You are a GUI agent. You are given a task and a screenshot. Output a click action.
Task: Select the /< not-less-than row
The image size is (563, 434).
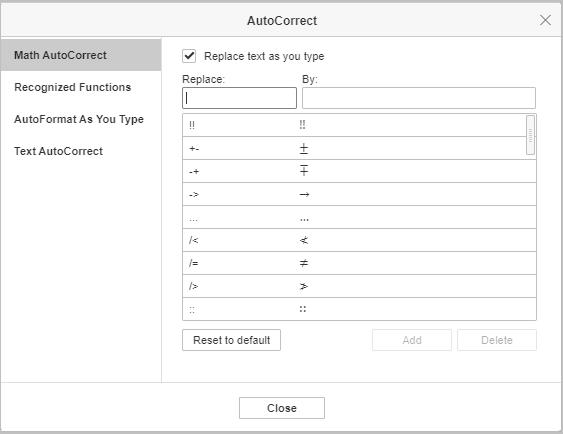[x=359, y=240]
